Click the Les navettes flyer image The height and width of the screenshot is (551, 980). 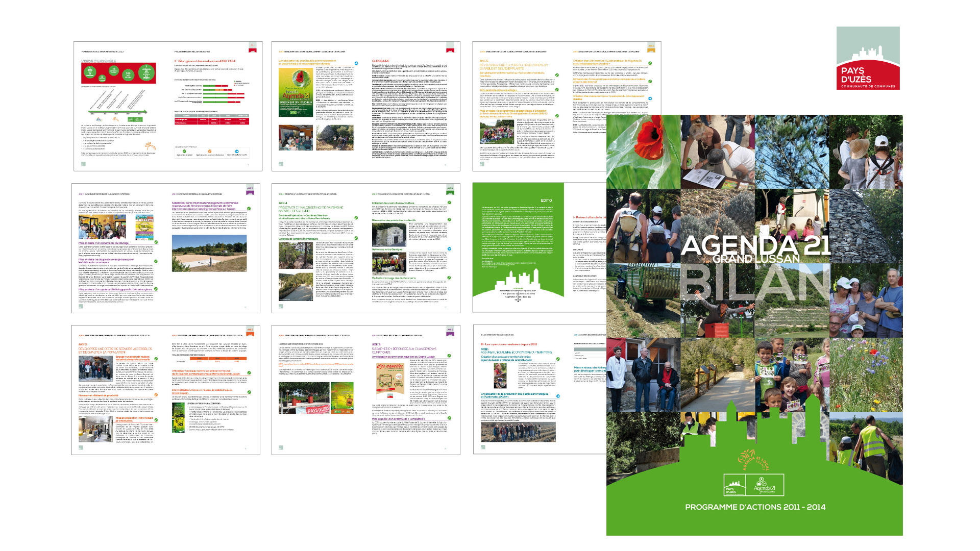tap(390, 382)
